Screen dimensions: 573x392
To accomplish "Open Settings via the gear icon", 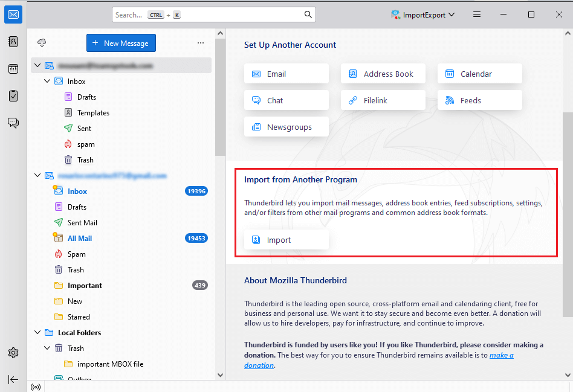I will [x=13, y=353].
